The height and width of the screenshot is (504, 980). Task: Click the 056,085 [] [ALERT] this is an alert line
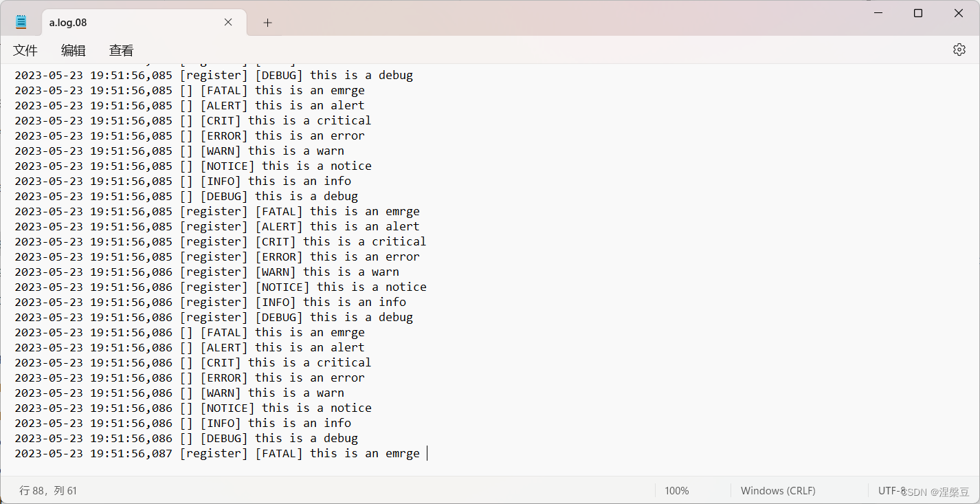coord(190,105)
